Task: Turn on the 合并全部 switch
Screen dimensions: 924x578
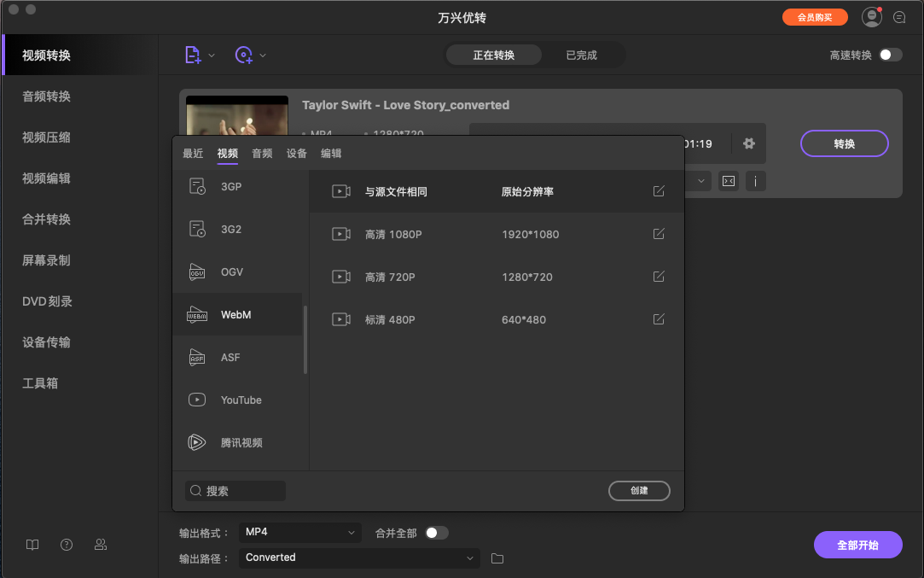Action: (438, 532)
